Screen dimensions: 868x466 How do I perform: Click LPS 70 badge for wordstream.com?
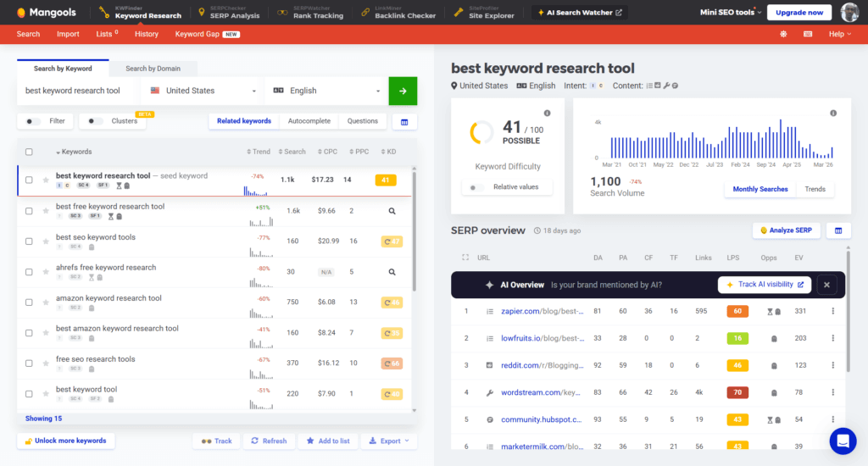[x=737, y=392]
